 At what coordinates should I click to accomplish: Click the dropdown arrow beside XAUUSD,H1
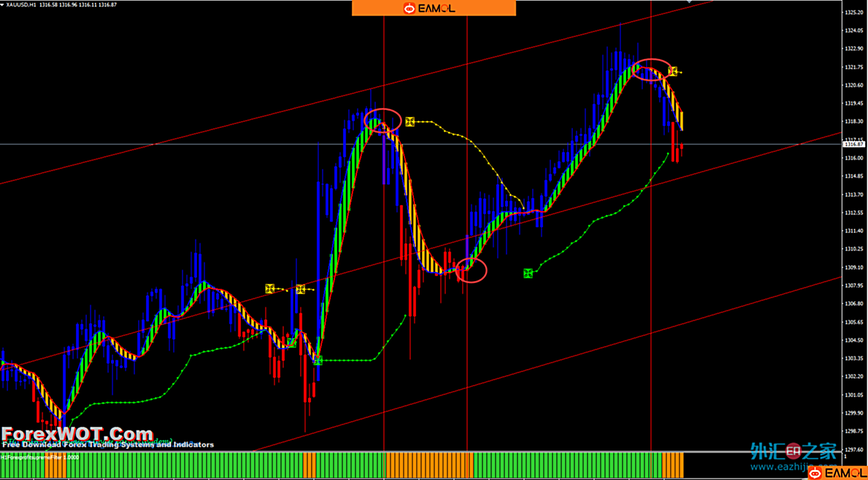[x=2, y=4]
